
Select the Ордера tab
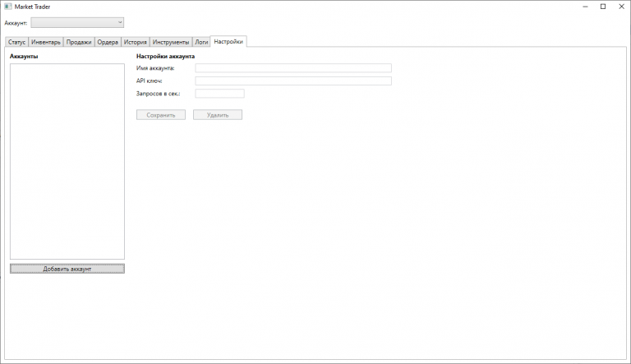(x=108, y=42)
